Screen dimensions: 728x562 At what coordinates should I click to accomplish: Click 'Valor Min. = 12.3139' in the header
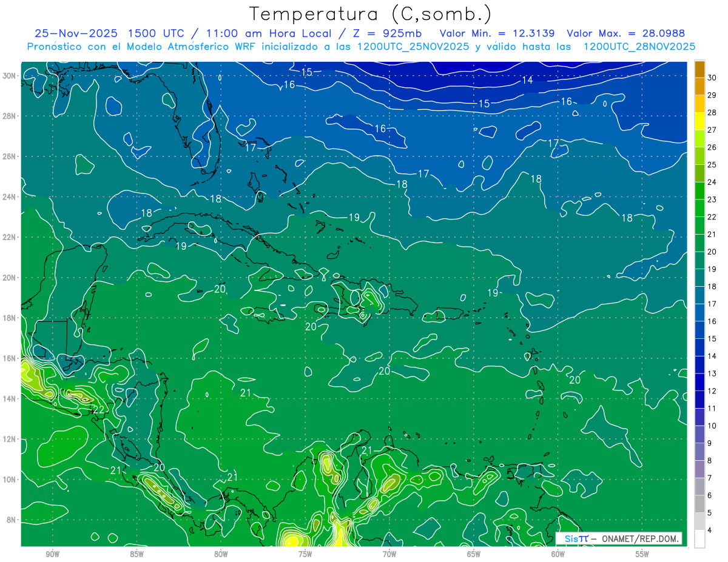tap(497, 33)
